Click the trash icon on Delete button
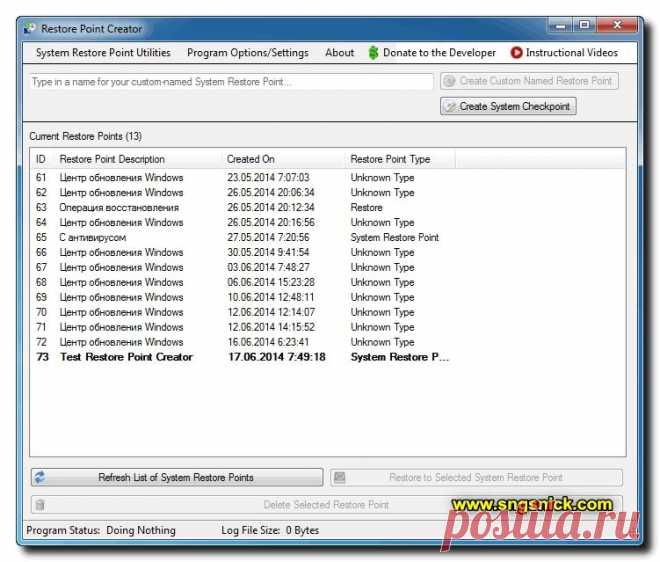This screenshot has height=562, width=660. point(40,504)
